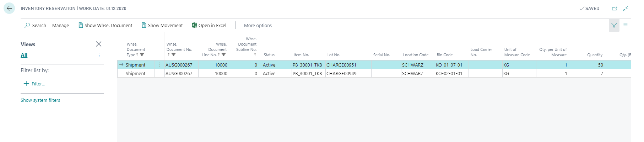Toggle the filter pane funnel icon
Image resolution: width=644 pixels, height=142 pixels.
pyautogui.click(x=614, y=25)
